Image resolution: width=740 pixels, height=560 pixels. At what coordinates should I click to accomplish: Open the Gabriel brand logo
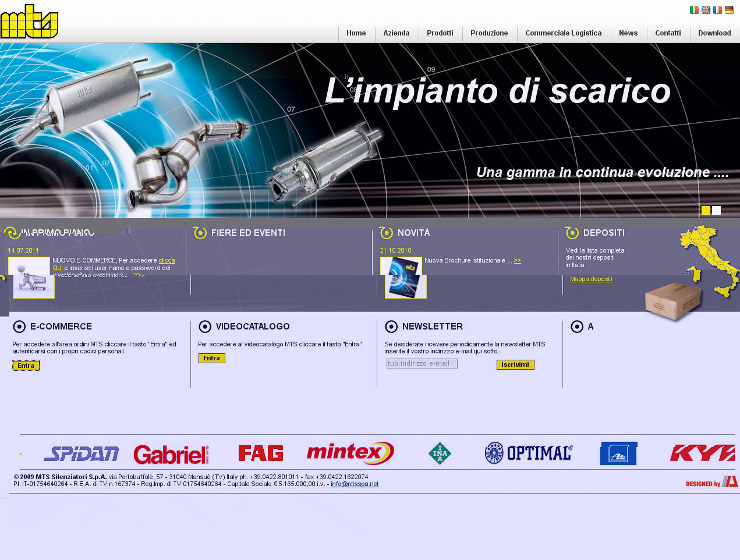[x=171, y=454]
